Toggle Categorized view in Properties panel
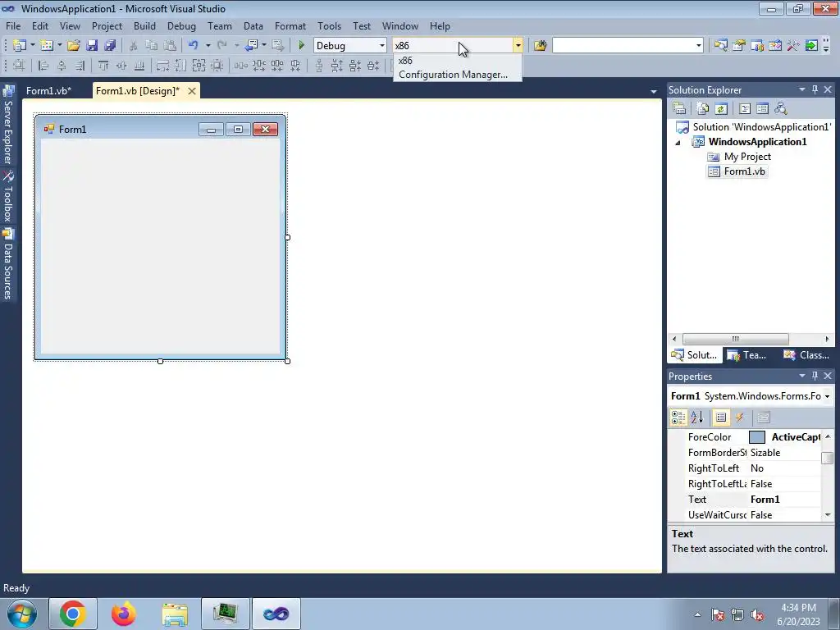 tap(678, 418)
